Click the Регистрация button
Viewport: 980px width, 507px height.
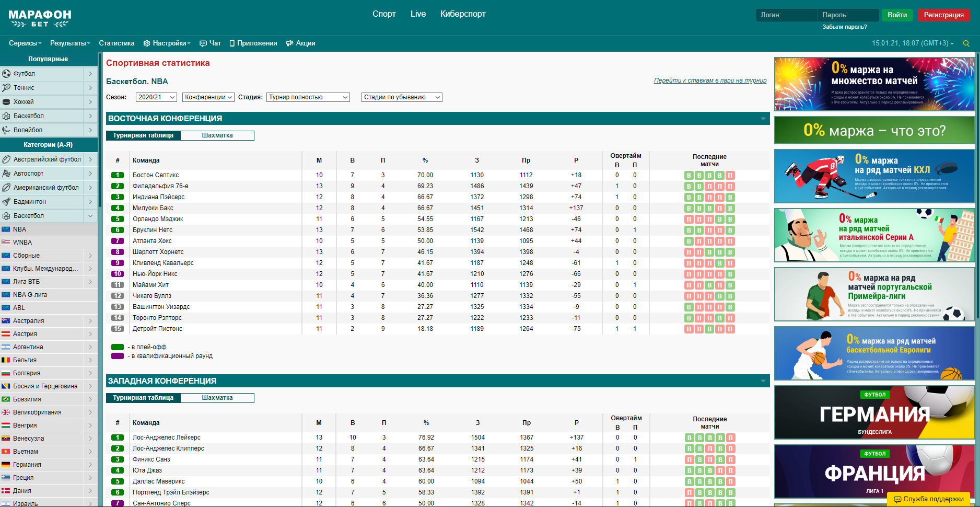pos(943,15)
